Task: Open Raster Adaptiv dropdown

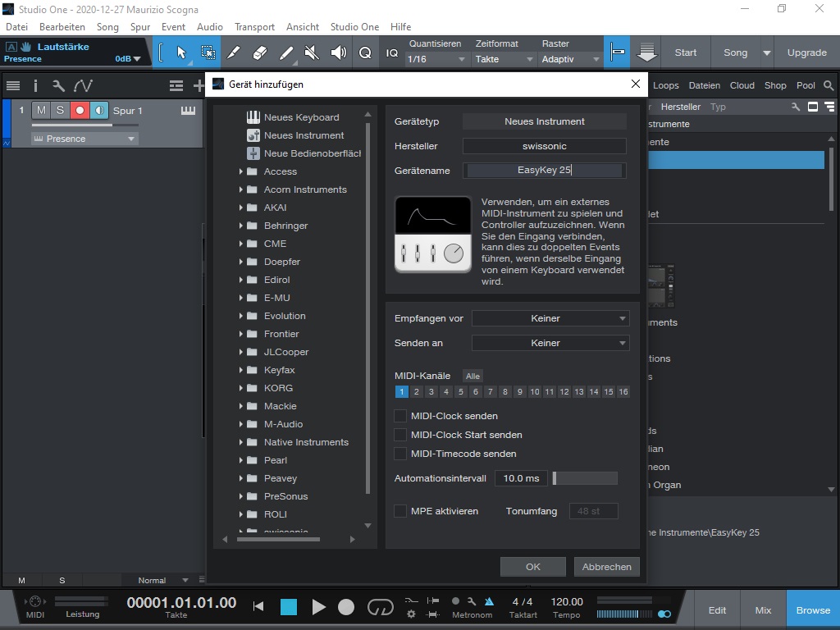Action: (x=570, y=59)
